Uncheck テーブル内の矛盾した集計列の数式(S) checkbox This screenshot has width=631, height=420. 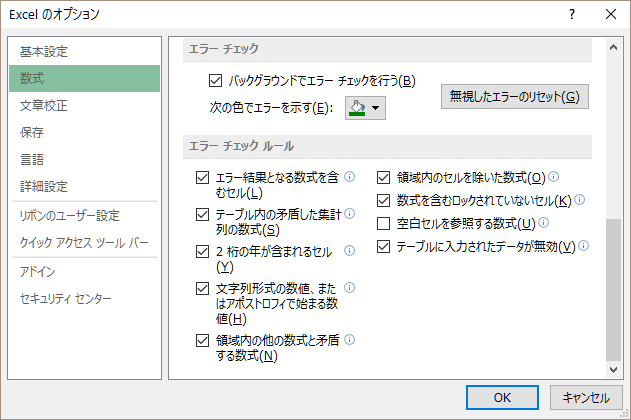[202, 214]
